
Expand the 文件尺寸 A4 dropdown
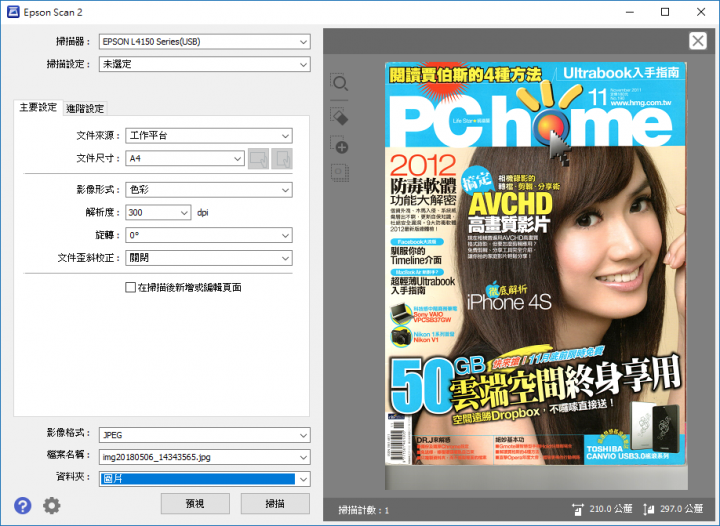185,159
